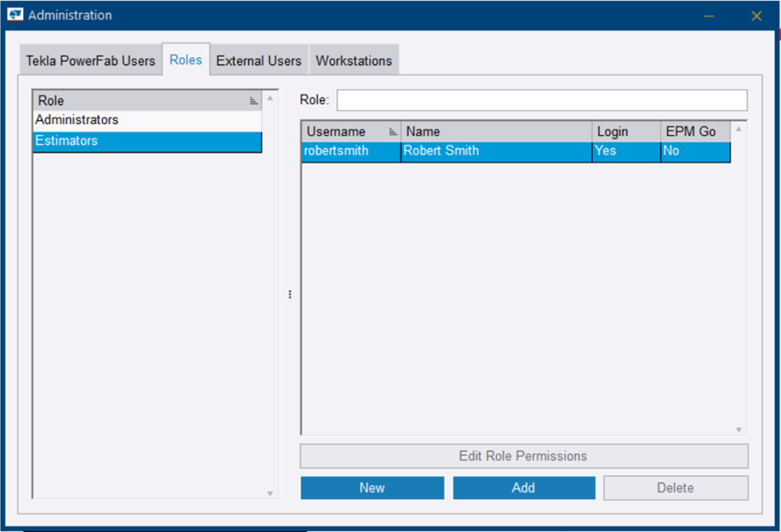Screen dimensions: 781x532
Task: Select the Roles tab
Action: [186, 60]
